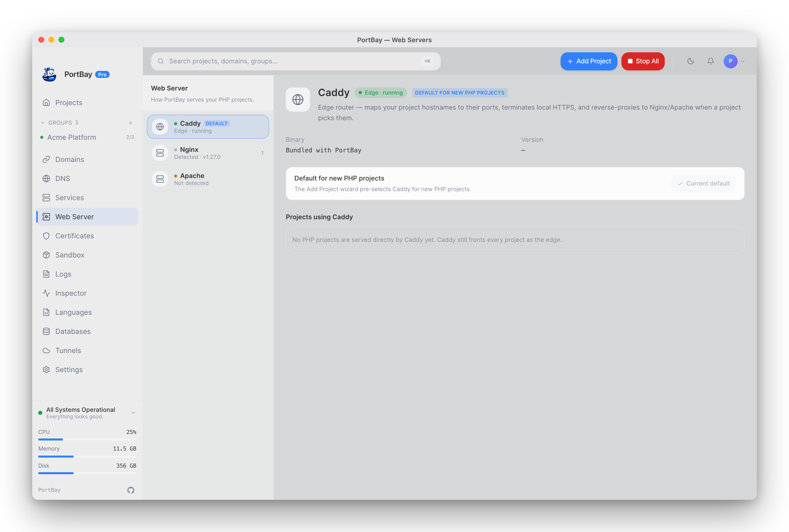The image size is (789, 532).
Task: Click the Web Server panel heading
Action: point(169,88)
